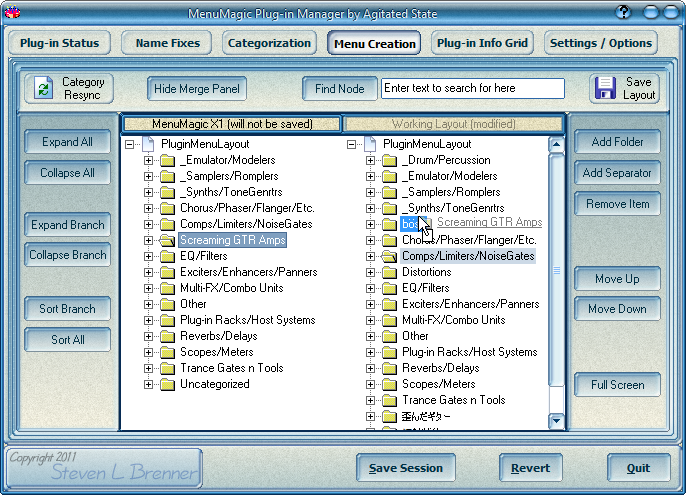Click folder icon beside _Drum/Percussion
The width and height of the screenshot is (686, 495).
(x=389, y=160)
